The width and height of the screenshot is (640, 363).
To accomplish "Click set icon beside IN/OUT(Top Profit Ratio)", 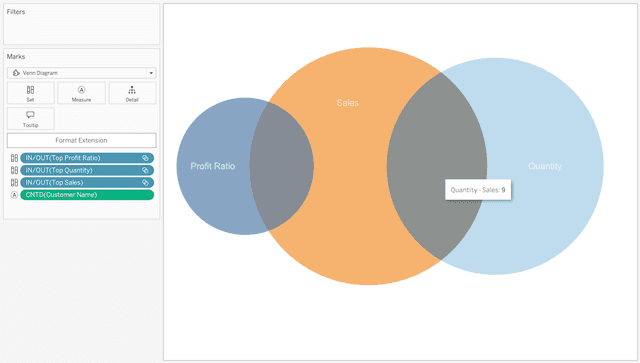I will point(14,158).
